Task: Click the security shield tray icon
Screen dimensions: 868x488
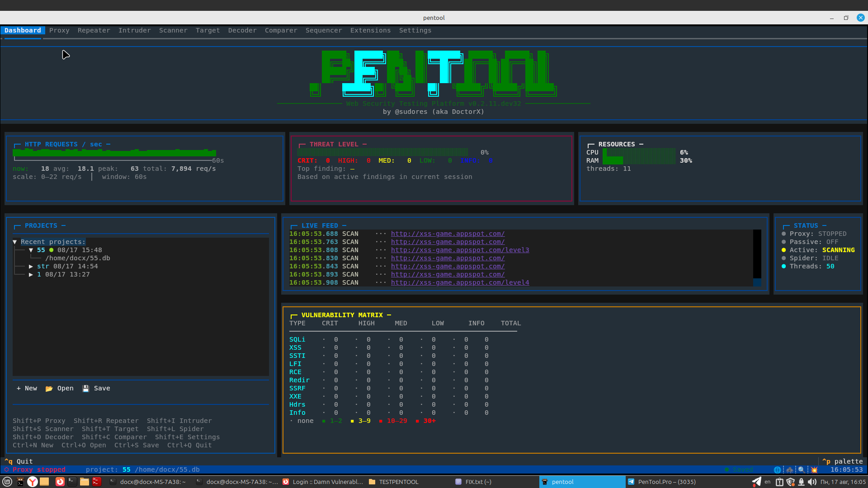Action: (x=790, y=482)
